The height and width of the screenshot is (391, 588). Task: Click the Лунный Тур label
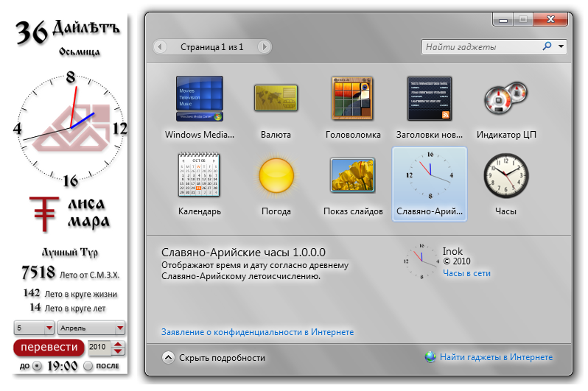pyautogui.click(x=70, y=253)
